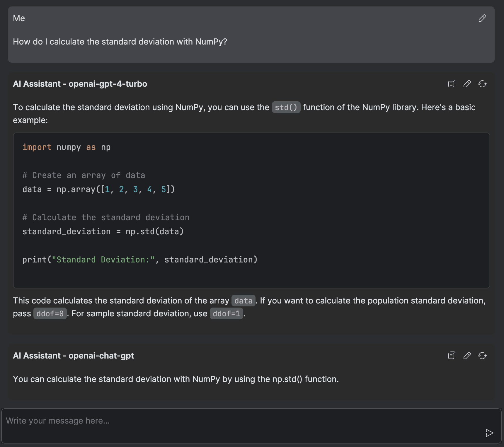This screenshot has width=504, height=447.
Task: Click the import numpy line
Action: (67, 147)
